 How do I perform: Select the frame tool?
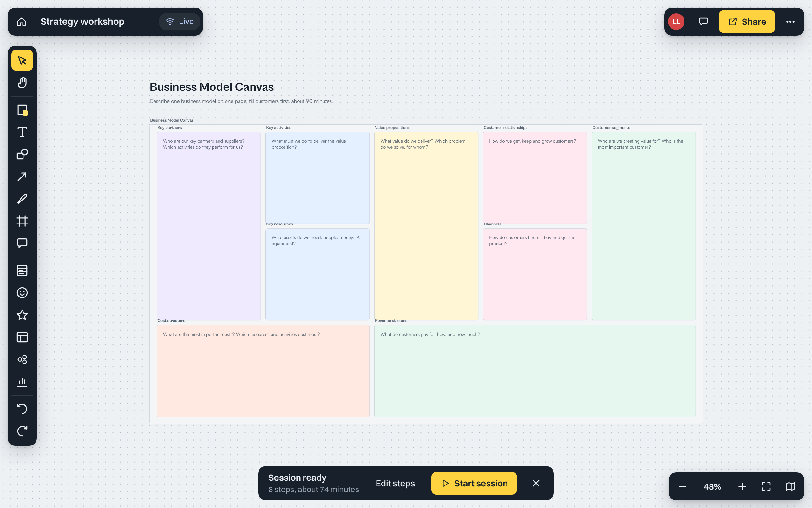click(22, 221)
